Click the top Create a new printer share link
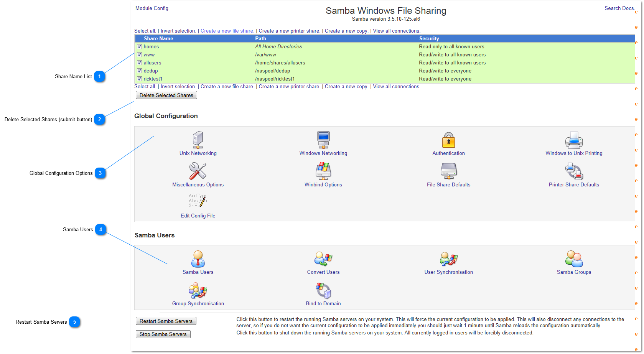The width and height of the screenshot is (644, 354). coord(289,31)
